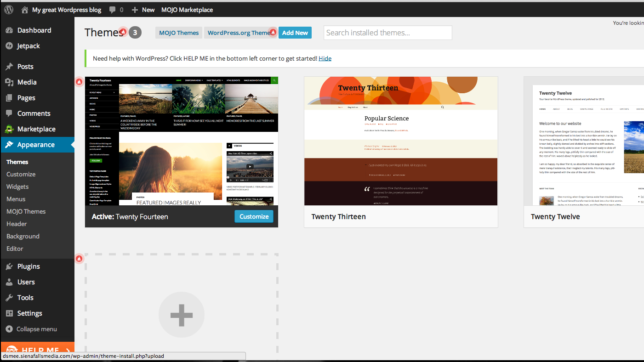This screenshot has width=644, height=362.
Task: Click the Users person icon
Action: tap(9, 282)
